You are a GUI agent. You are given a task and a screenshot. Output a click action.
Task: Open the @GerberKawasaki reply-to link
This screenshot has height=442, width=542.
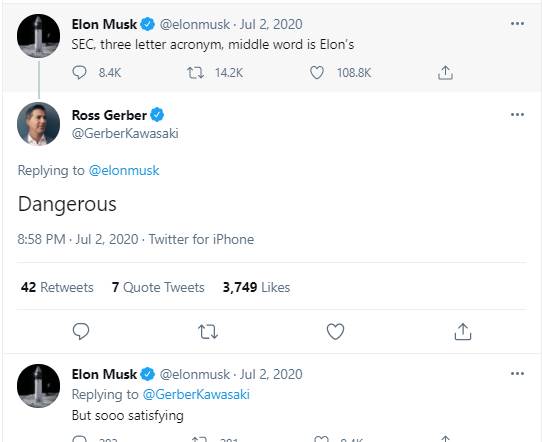tap(196, 394)
